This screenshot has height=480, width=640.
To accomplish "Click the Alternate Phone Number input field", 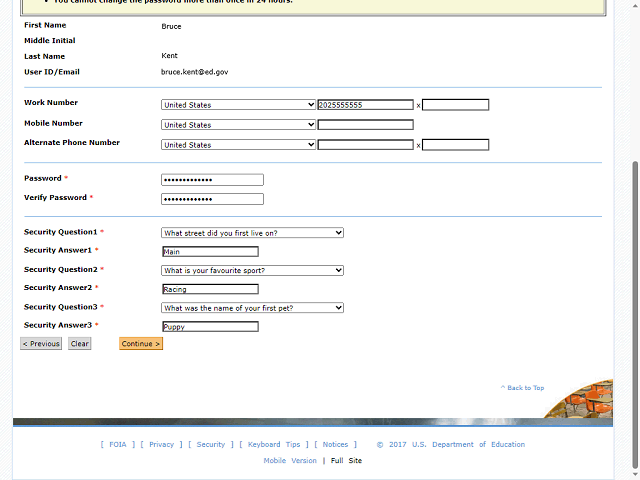I will pos(366,145).
